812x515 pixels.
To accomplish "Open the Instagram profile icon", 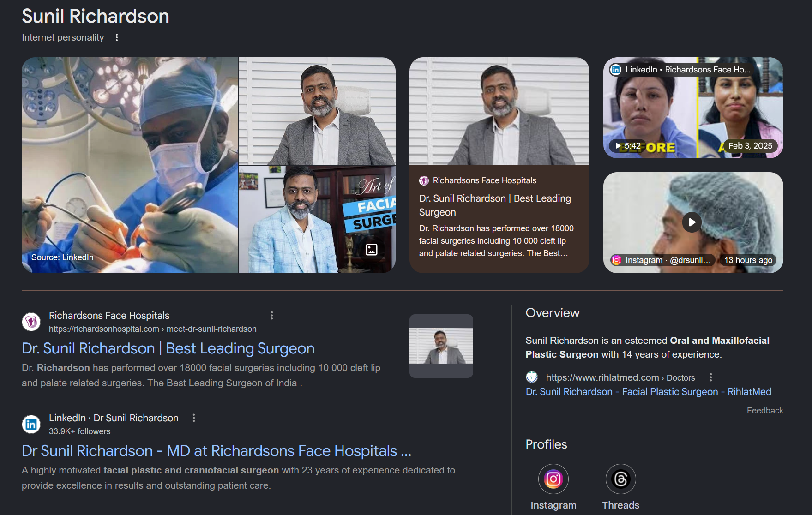I will pos(553,479).
